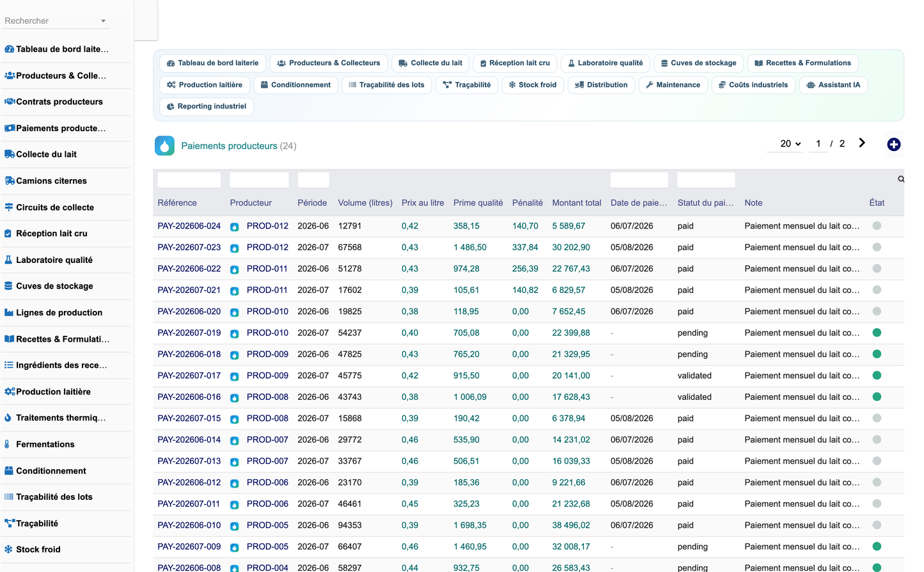The width and height of the screenshot is (924, 572).
Task: Click the Statut du paiement filter field
Action: 706,180
